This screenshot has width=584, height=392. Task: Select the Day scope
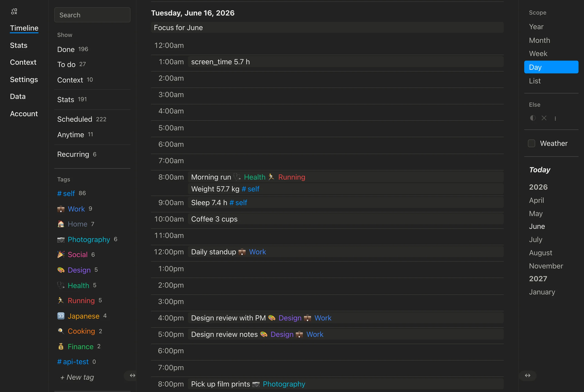tap(551, 67)
